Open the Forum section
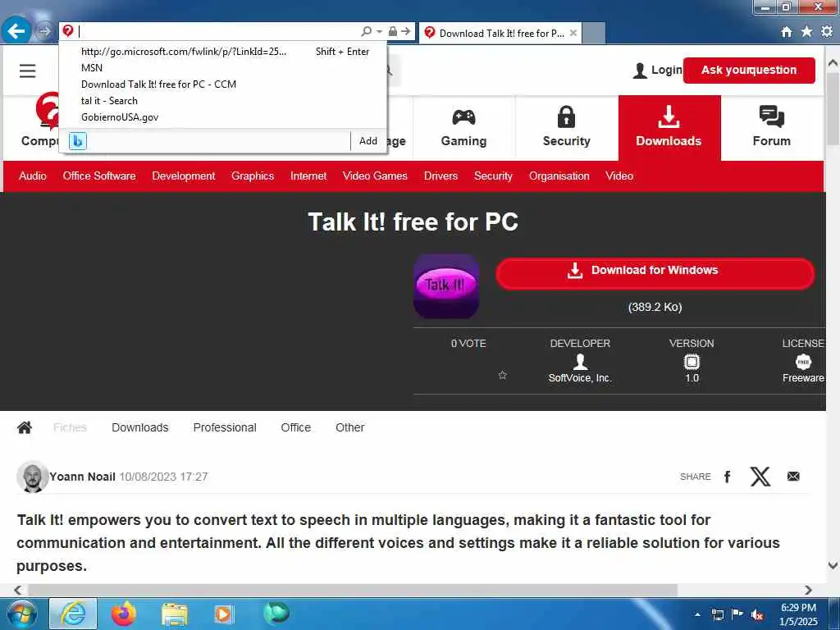 (x=771, y=127)
